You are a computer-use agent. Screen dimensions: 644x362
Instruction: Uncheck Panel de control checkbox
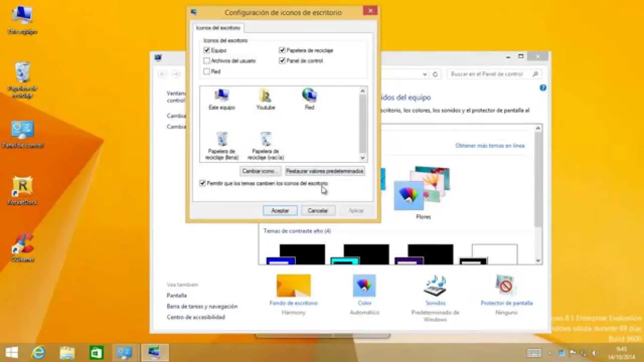point(282,61)
